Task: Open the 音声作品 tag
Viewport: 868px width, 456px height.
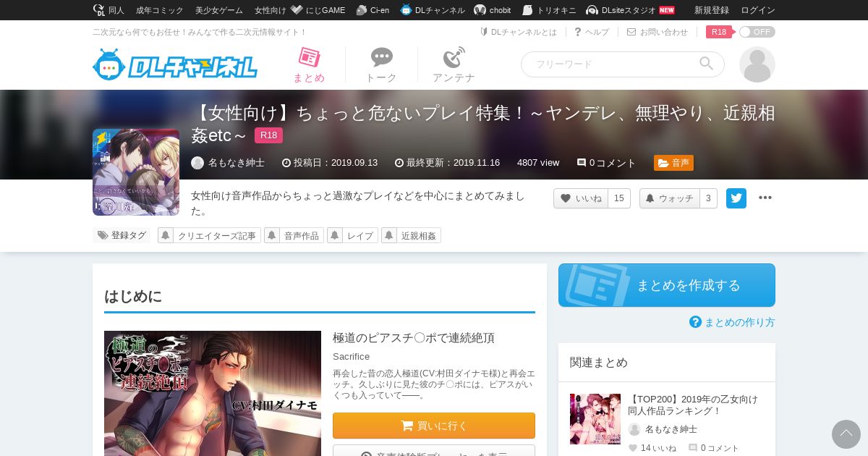Action: pos(302,236)
